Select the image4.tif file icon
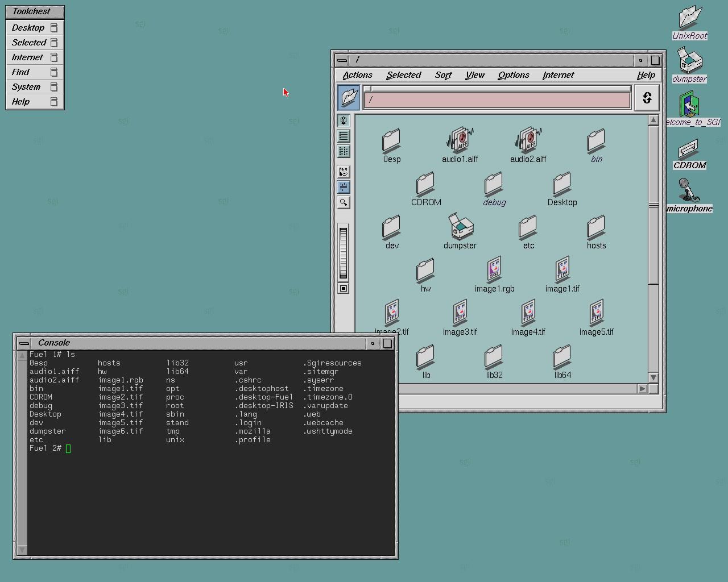Screen dimensions: 728x582 [x=528, y=318]
